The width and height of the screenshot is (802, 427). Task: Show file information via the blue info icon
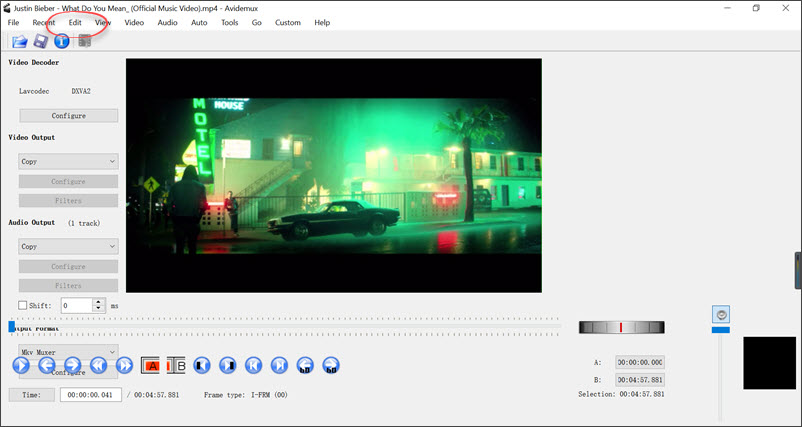[x=62, y=41]
